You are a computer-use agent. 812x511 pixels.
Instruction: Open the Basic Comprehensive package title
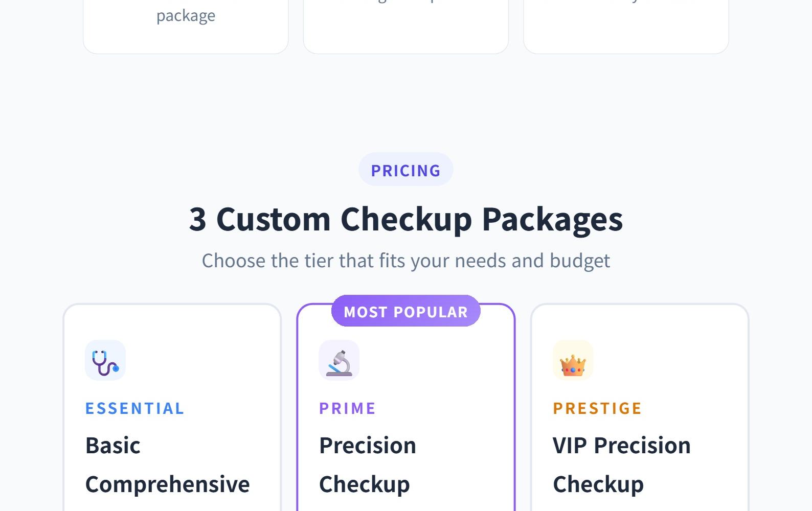167,464
